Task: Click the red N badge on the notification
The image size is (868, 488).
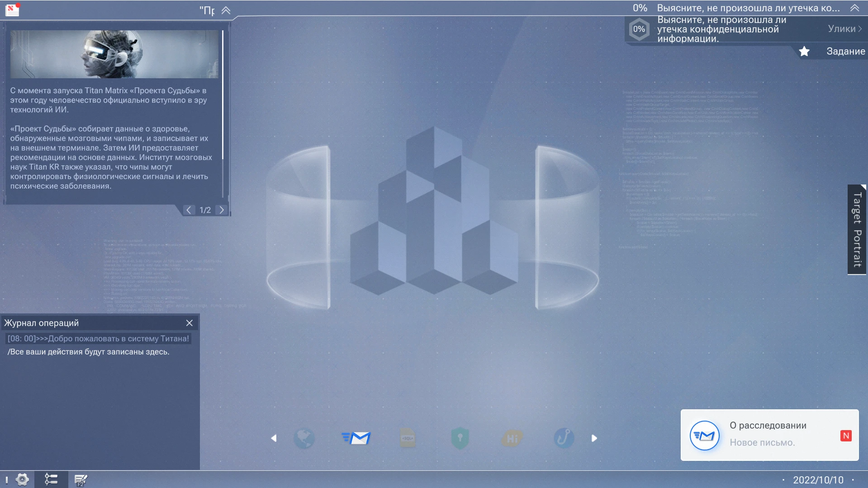Action: tap(846, 436)
